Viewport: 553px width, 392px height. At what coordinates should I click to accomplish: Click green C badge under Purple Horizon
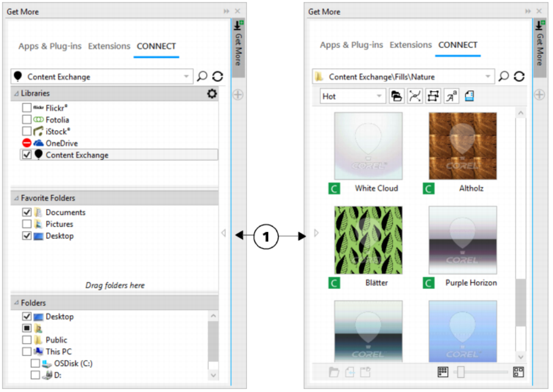point(429,283)
